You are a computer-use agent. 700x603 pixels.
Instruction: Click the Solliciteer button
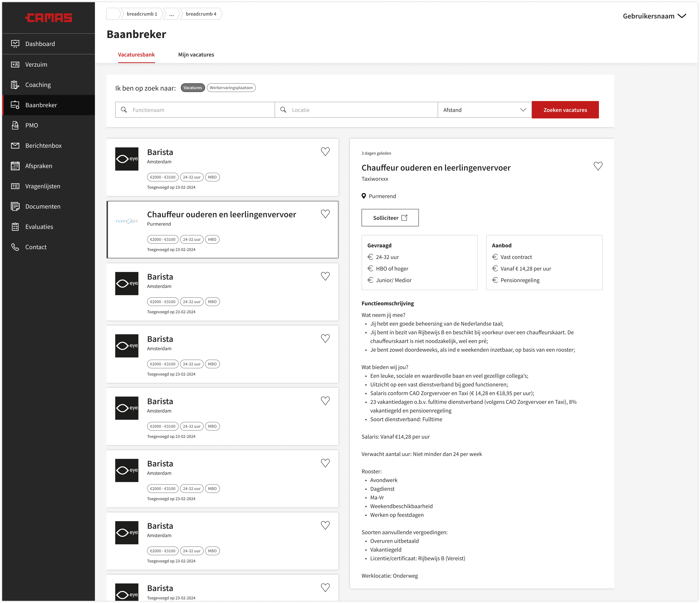[x=390, y=218]
